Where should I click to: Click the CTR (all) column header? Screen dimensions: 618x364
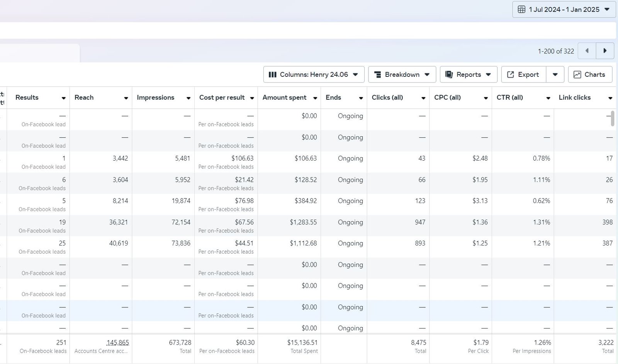click(510, 98)
